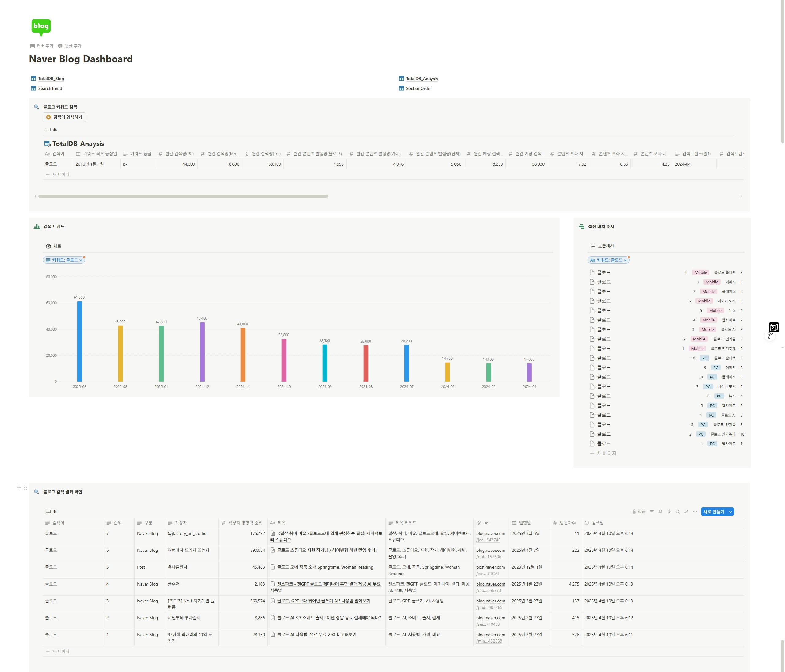Click the 2025-03 bar labeled 61,500
785x672 pixels.
(x=79, y=341)
